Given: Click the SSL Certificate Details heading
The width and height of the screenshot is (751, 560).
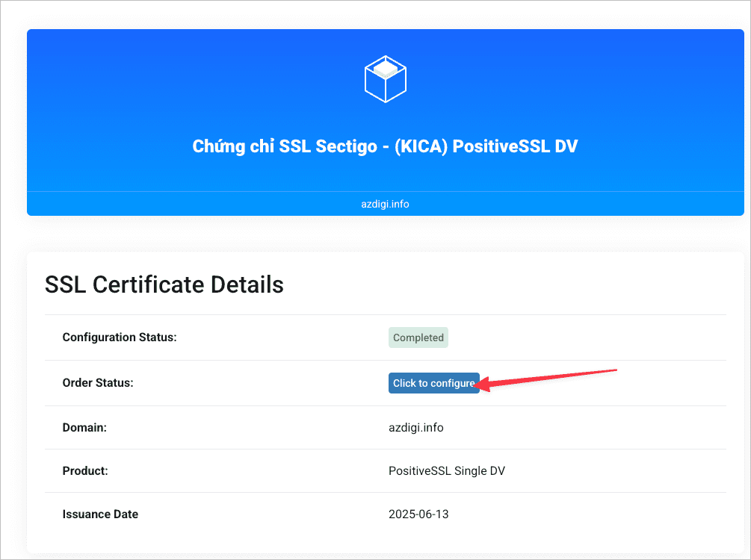Looking at the screenshot, I should pos(164,284).
